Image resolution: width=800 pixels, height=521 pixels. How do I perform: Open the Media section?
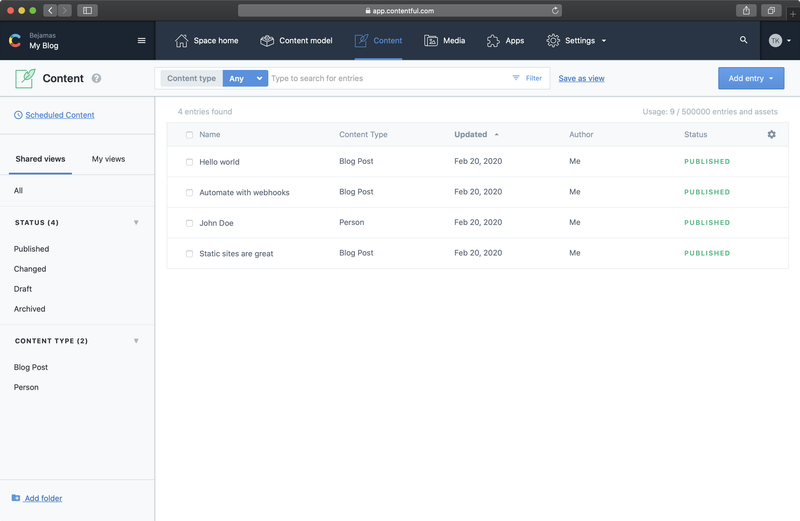444,41
